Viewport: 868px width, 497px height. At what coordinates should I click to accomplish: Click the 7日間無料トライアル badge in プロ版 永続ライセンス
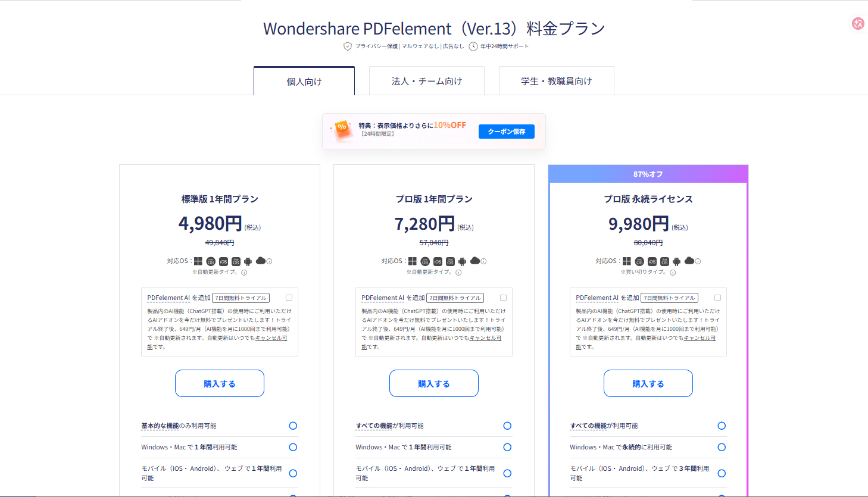coord(669,298)
